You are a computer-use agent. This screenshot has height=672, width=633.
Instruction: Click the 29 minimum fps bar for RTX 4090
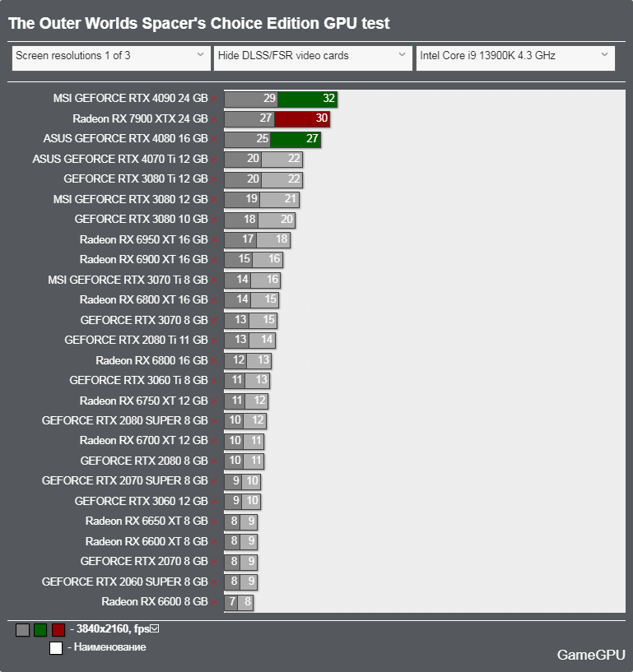tap(251, 99)
